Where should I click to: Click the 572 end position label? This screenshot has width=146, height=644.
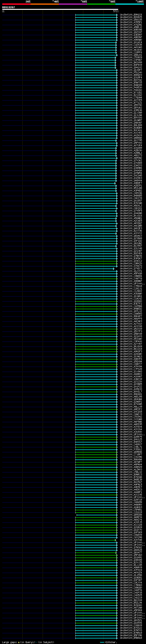(x=115, y=11)
